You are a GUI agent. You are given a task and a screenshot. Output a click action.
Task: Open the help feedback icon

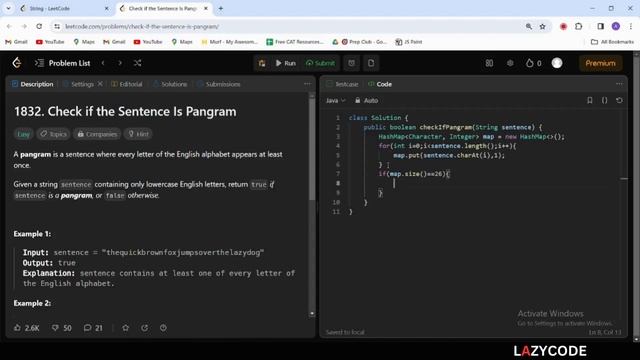pos(163,328)
